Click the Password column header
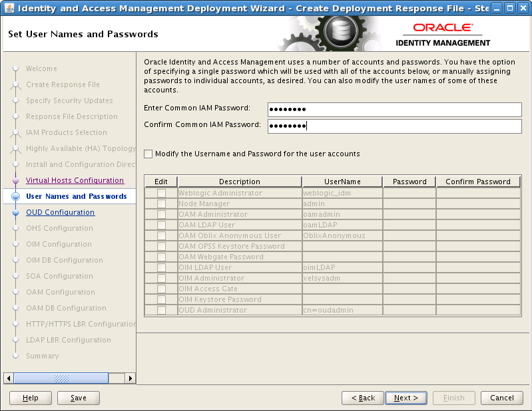532x411 pixels. (x=409, y=182)
